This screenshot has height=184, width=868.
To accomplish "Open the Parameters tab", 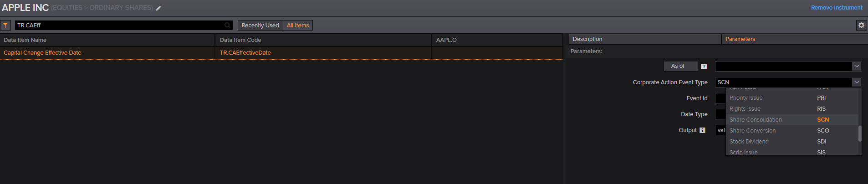I will point(794,39).
